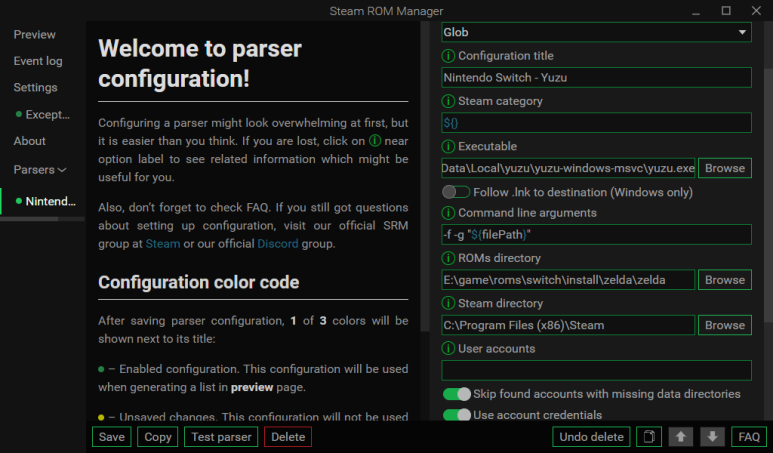Click the red Delete button
The height and width of the screenshot is (453, 773).
pyautogui.click(x=288, y=437)
